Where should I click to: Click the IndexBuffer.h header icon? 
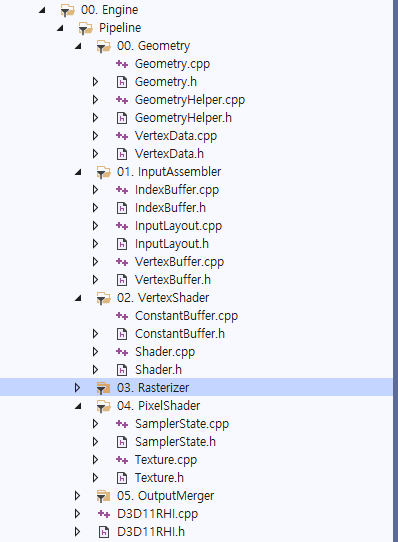[x=122, y=208]
